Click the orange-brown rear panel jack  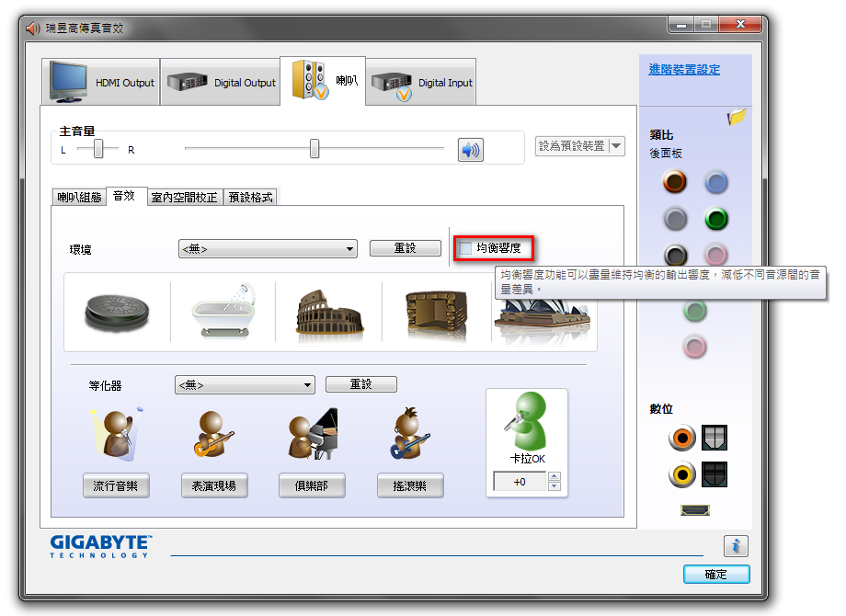pyautogui.click(x=674, y=182)
